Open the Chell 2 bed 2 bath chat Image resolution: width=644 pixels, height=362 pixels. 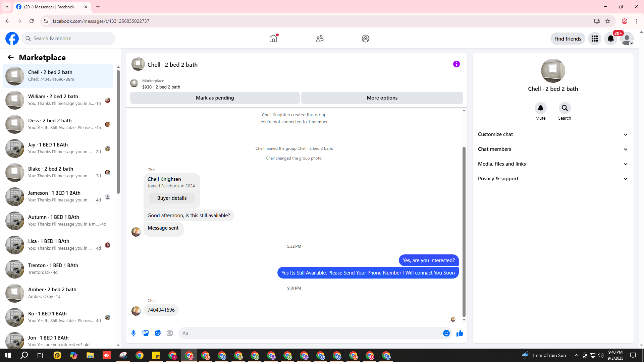coord(58,76)
